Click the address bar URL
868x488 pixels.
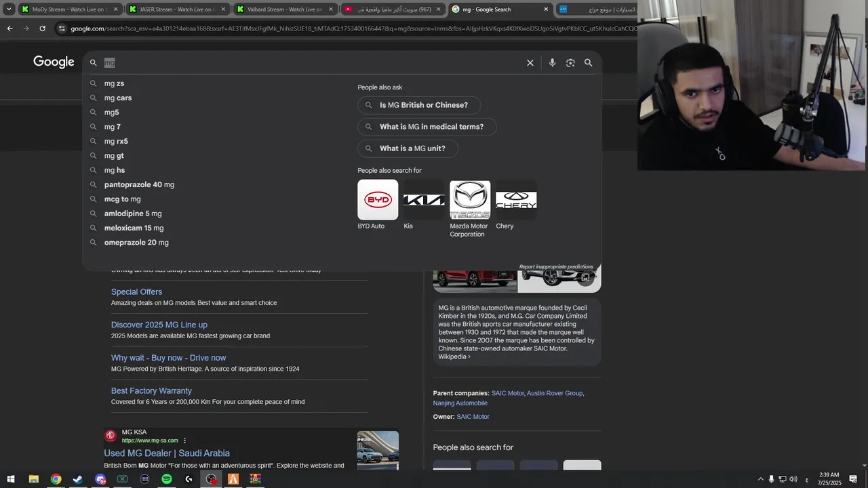(x=353, y=28)
